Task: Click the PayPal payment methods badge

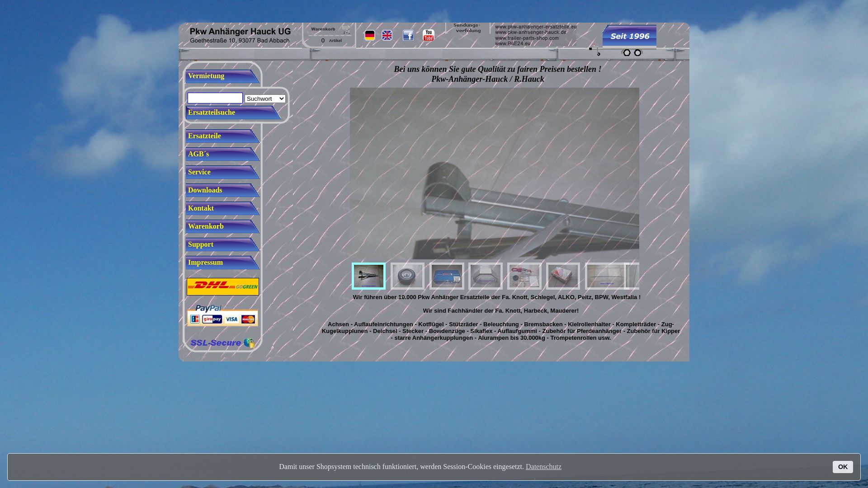Action: coord(222,315)
